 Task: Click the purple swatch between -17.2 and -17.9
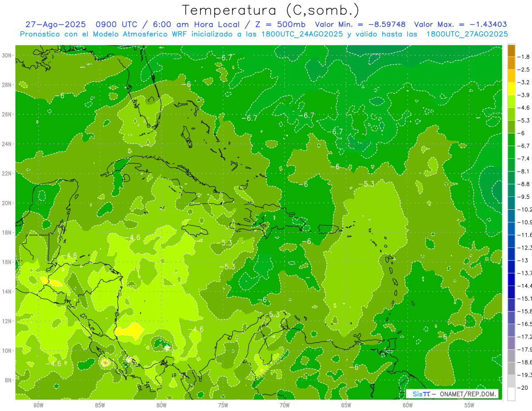pyautogui.click(x=511, y=343)
